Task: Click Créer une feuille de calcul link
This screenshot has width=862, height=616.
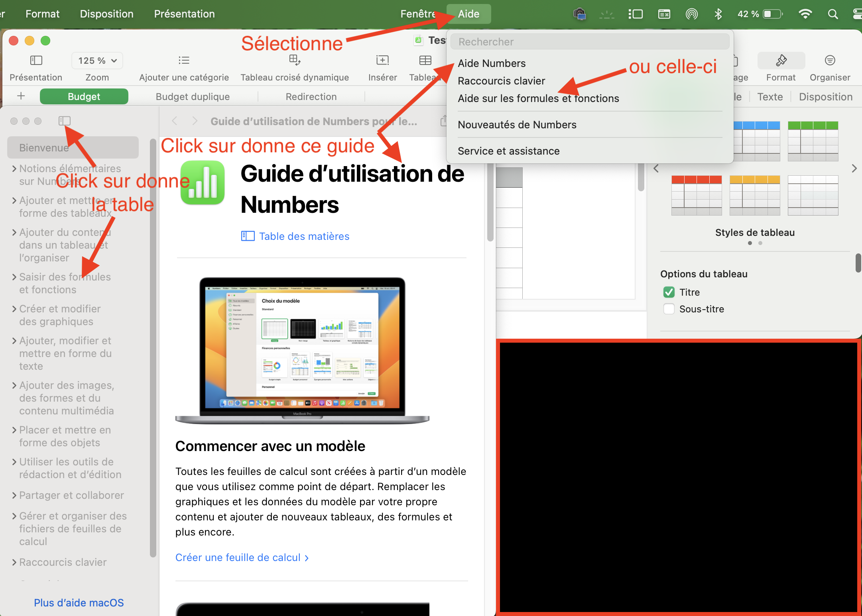Action: (242, 557)
